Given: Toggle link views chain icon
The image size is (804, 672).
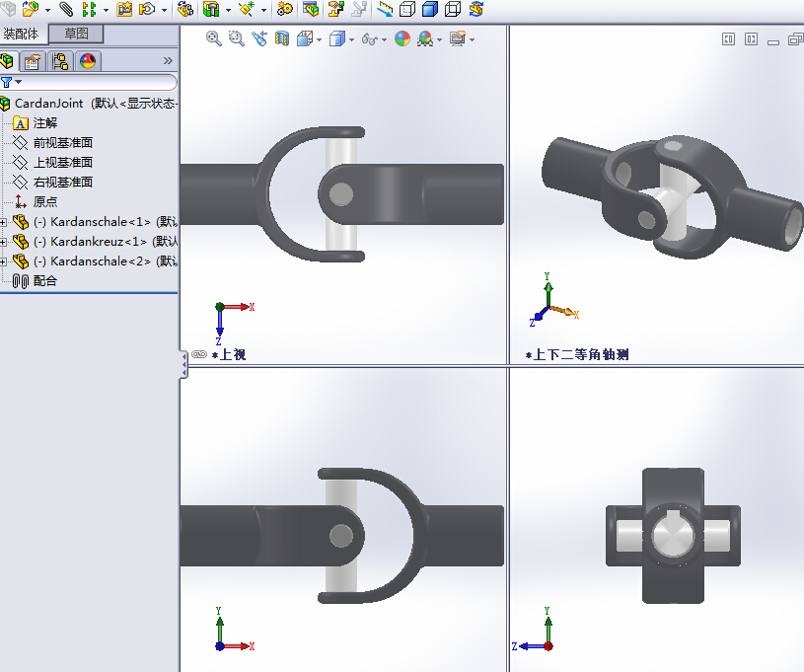Looking at the screenshot, I should click(x=199, y=354).
